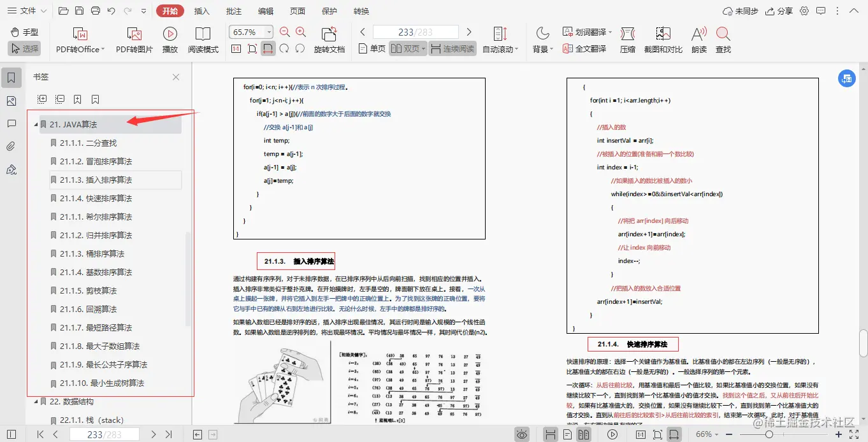Click the page number input field
868x442 pixels.
[x=415, y=31]
